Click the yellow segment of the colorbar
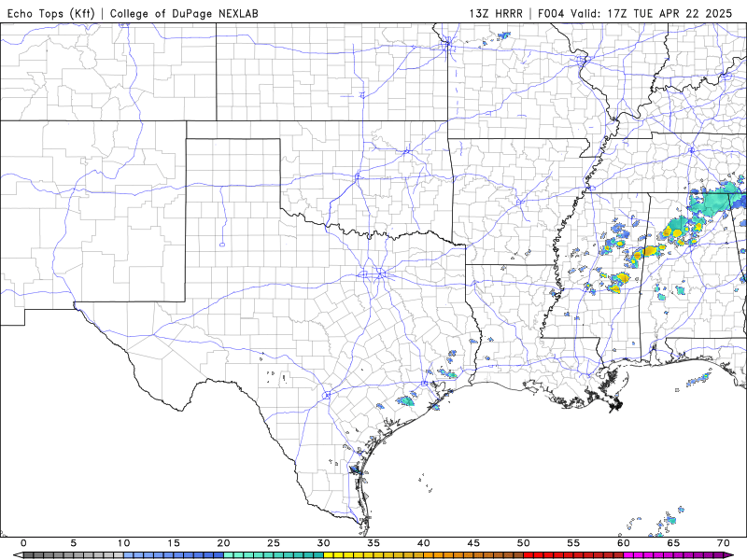Viewport: 747px width, 560px height. (373, 555)
